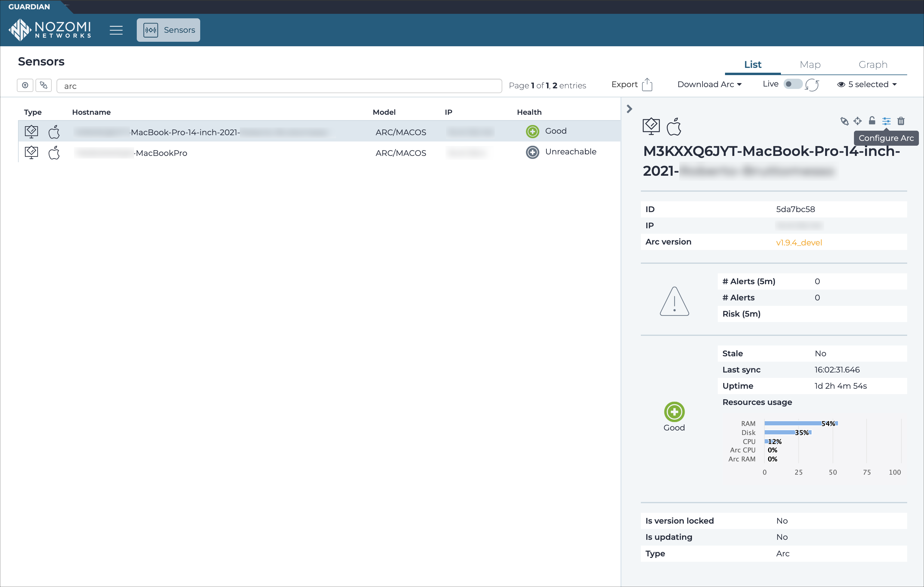Open the '5 selected' columns dropdown
924x587 pixels.
867,84
